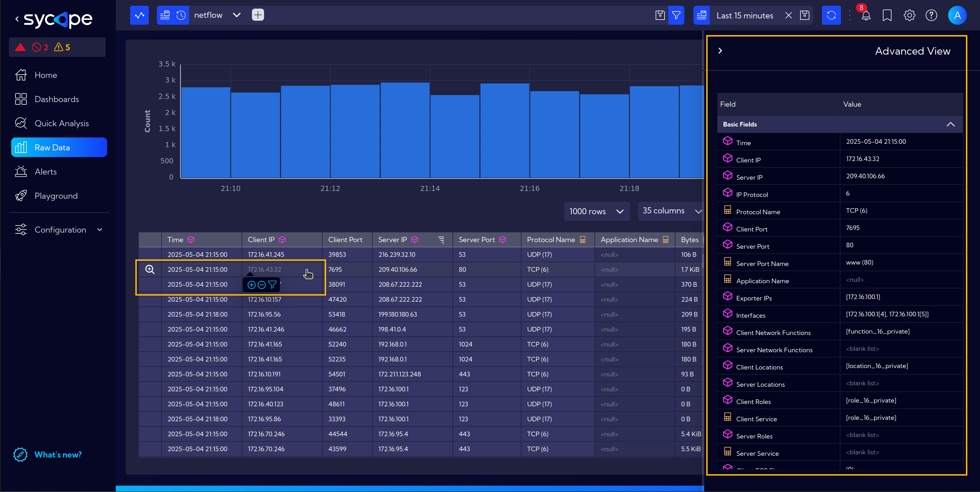
Task: Click the stream list icon beside netflow
Action: (165, 15)
